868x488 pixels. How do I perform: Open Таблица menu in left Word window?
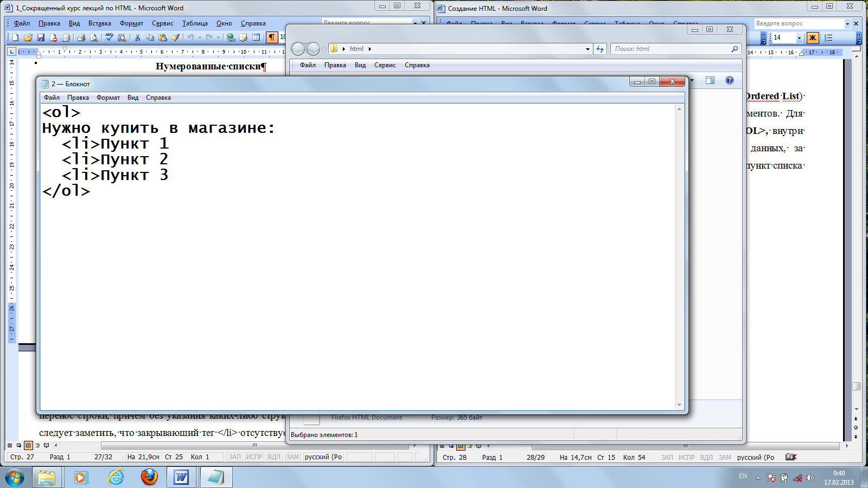click(195, 23)
